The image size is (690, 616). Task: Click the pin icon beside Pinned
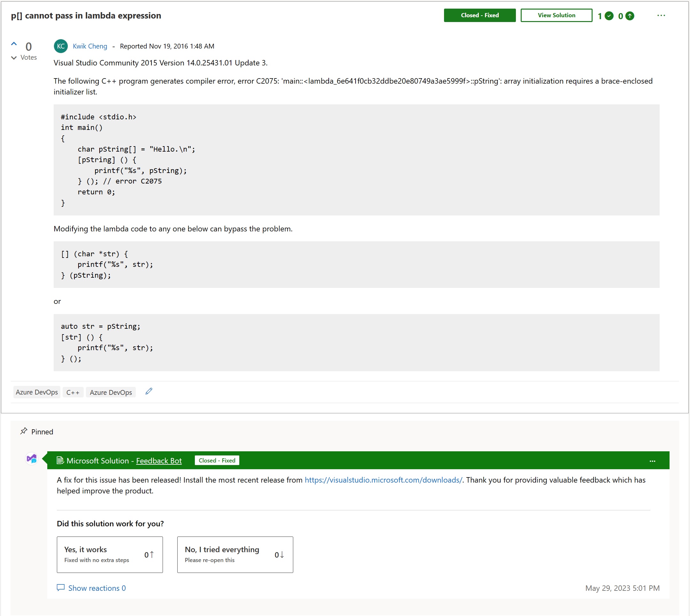[x=24, y=431]
